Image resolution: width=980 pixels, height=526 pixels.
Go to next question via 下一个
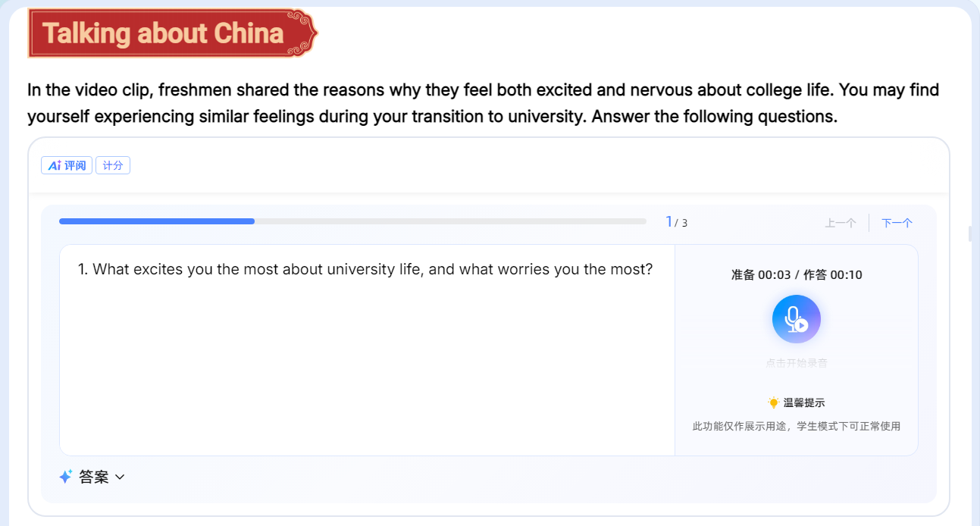coord(897,223)
